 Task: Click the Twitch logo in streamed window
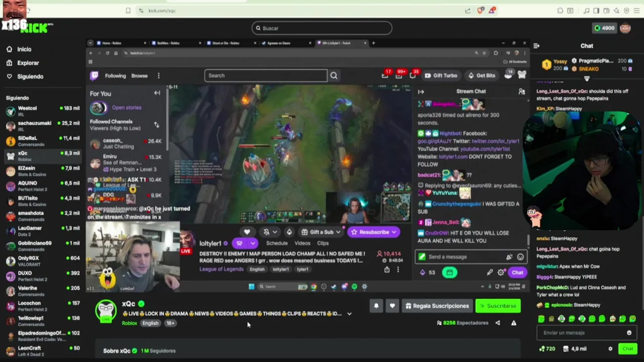point(94,75)
